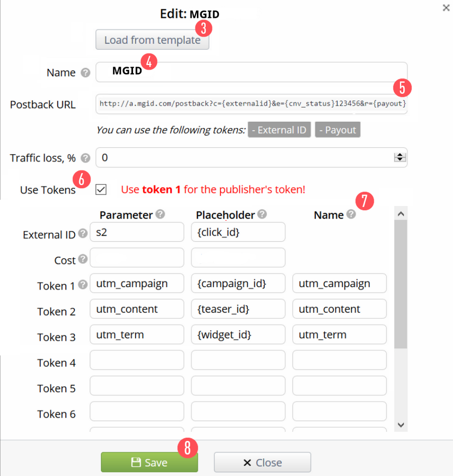Screen dimensions: 453x476
Task: Click help icon beside Traffic loss label
Action: point(85,158)
